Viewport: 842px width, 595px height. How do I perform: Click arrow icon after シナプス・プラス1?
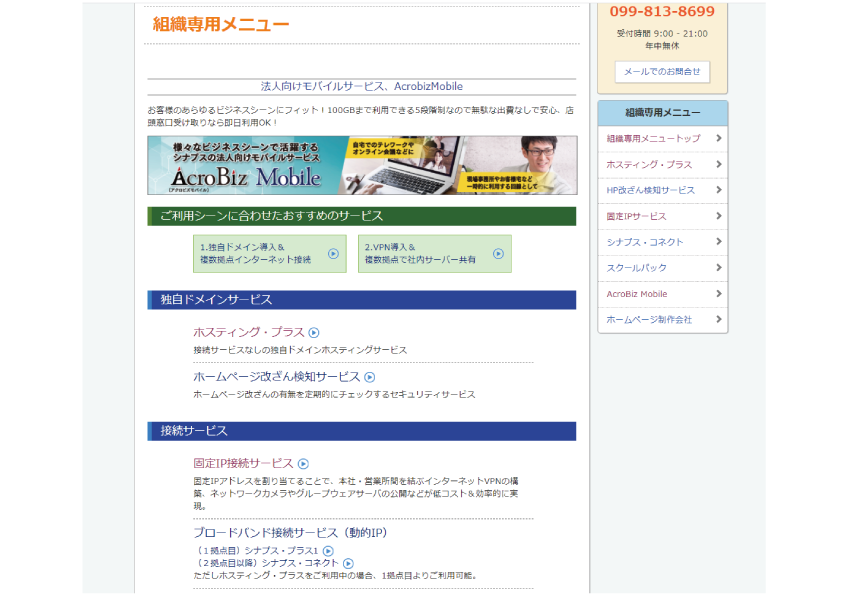click(328, 551)
